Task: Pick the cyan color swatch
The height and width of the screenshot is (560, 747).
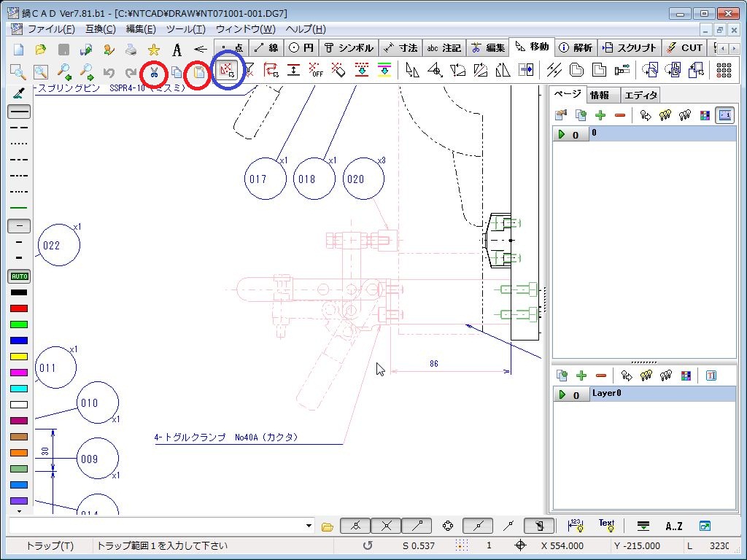Action: point(19,389)
